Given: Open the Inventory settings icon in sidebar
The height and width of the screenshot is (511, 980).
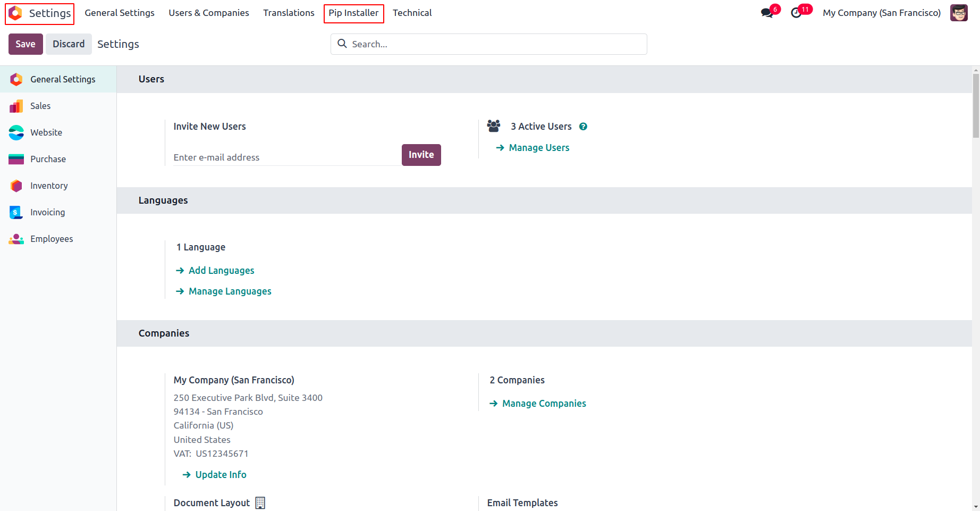Looking at the screenshot, I should 16,186.
